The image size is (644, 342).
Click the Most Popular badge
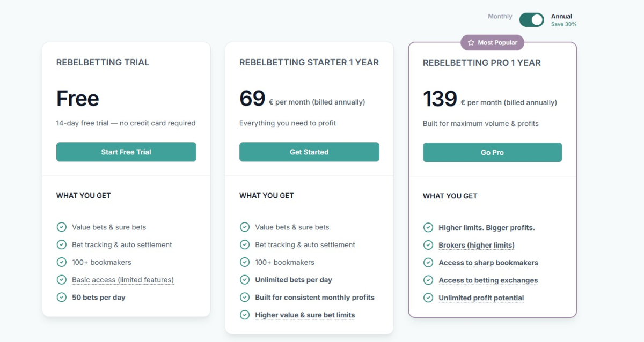(x=492, y=43)
